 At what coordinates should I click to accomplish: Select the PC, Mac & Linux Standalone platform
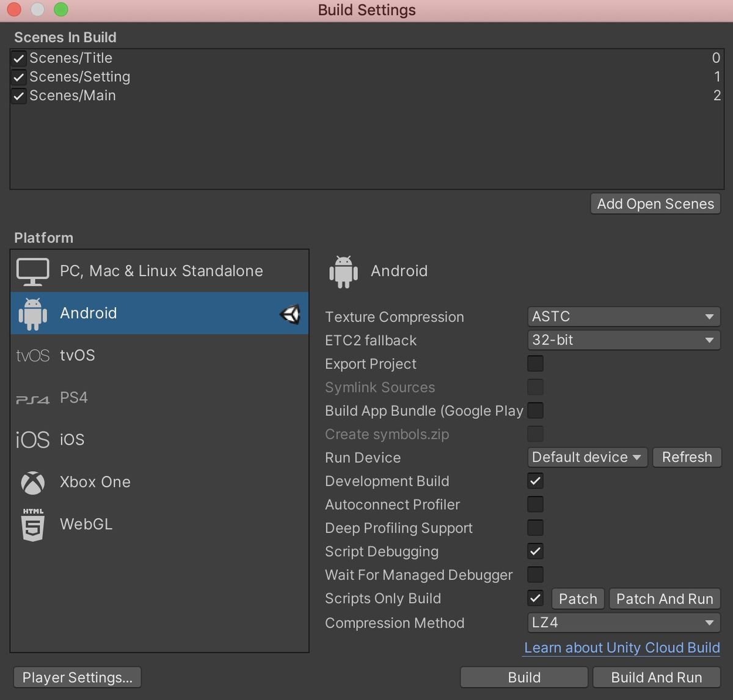click(159, 271)
